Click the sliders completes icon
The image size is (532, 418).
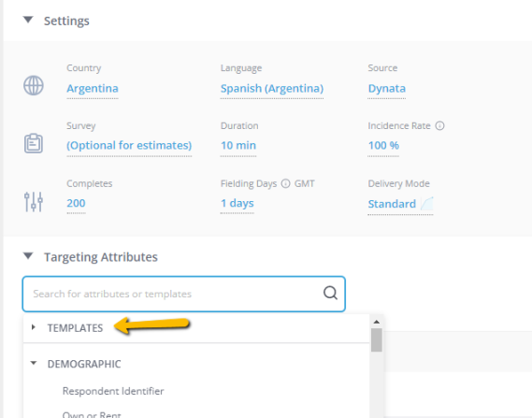[34, 202]
